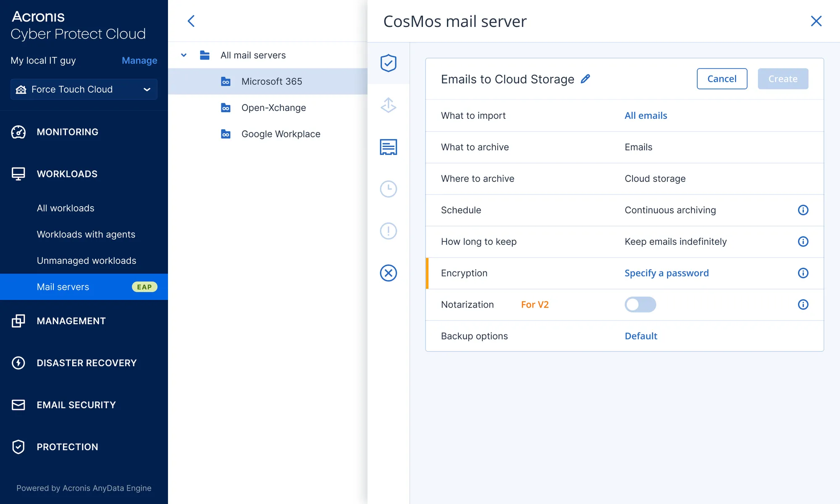Click the All emails link
This screenshot has width=840, height=504.
646,115
